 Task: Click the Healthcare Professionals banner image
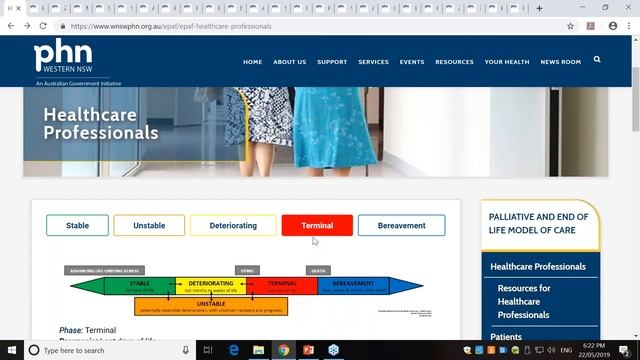tap(316, 132)
